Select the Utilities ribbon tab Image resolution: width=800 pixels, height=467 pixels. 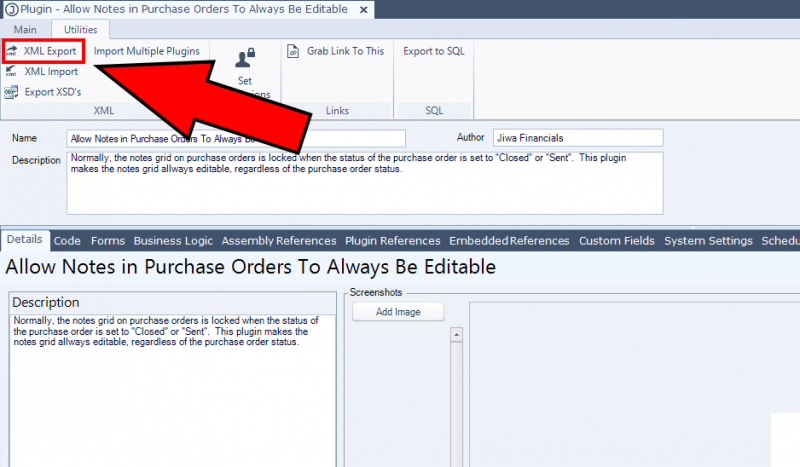pos(81,30)
